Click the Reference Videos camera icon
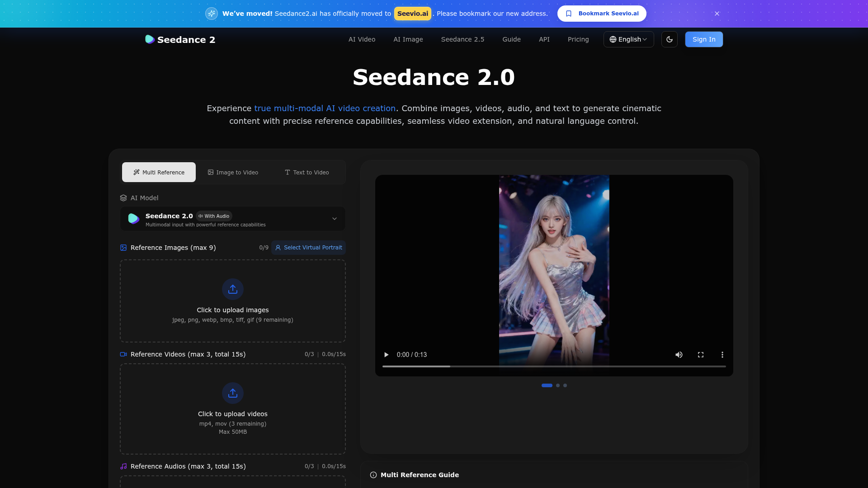This screenshot has height=488, width=868. click(x=123, y=354)
